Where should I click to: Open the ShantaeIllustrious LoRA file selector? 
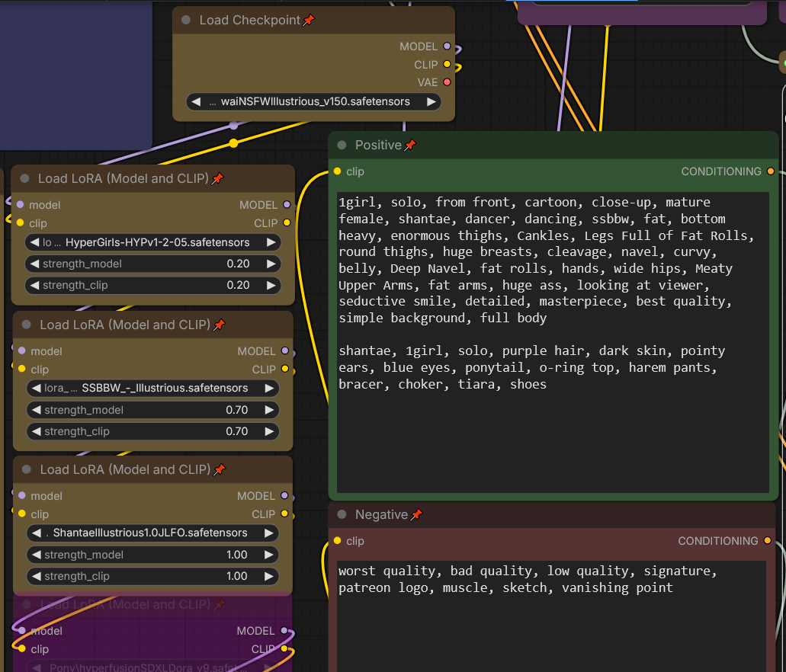tap(152, 533)
